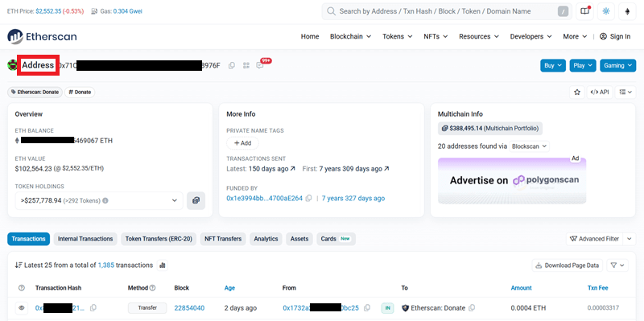Open the Ethereum network selector icon
Image resolution: width=644 pixels, height=321 pixels.
pos(627,11)
